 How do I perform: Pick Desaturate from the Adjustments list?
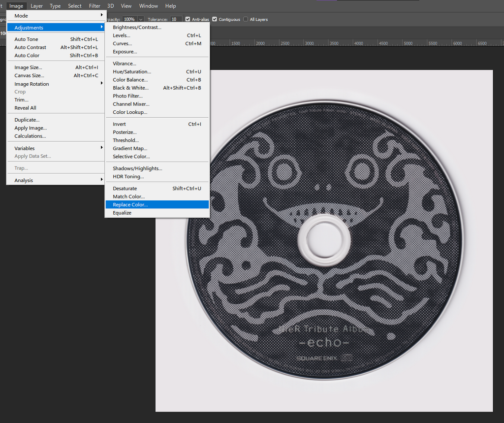125,188
